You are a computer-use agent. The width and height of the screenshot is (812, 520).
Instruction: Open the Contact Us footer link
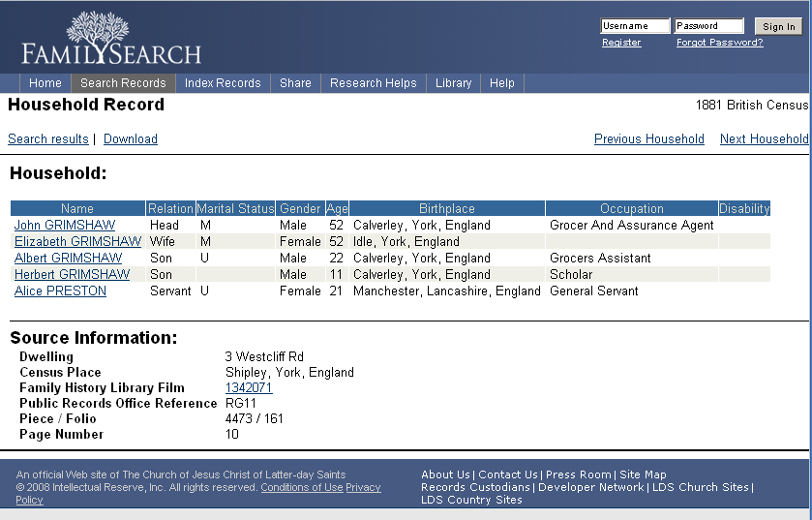click(507, 475)
